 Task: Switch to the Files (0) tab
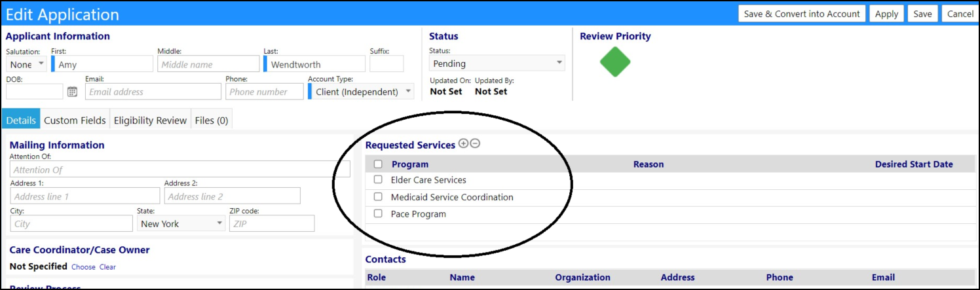click(212, 120)
